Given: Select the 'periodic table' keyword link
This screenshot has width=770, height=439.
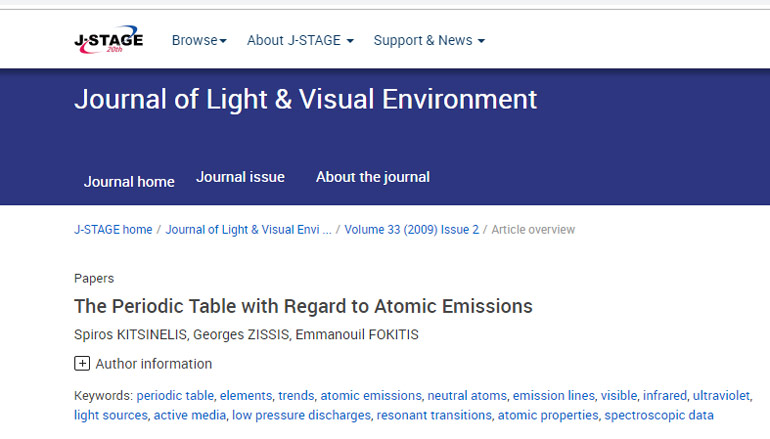Looking at the screenshot, I should point(174,396).
